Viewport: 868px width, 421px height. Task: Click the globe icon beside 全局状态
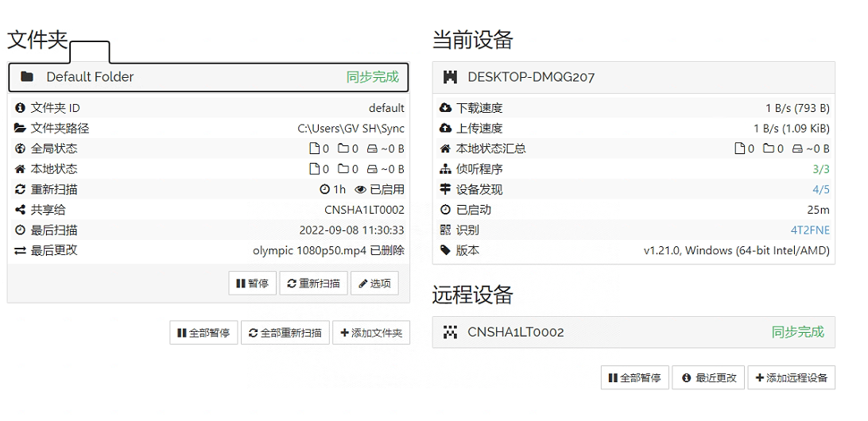point(20,149)
